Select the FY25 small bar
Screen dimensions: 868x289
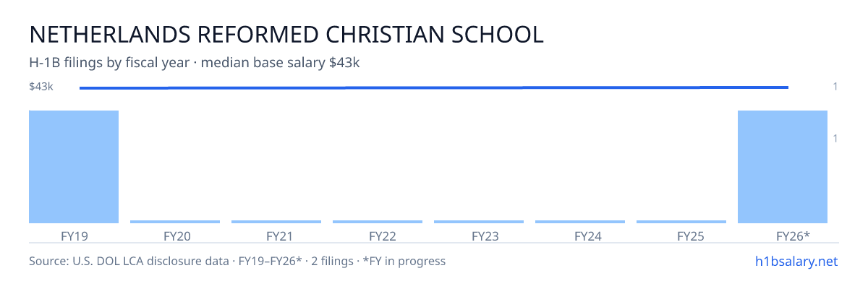pos(681,222)
